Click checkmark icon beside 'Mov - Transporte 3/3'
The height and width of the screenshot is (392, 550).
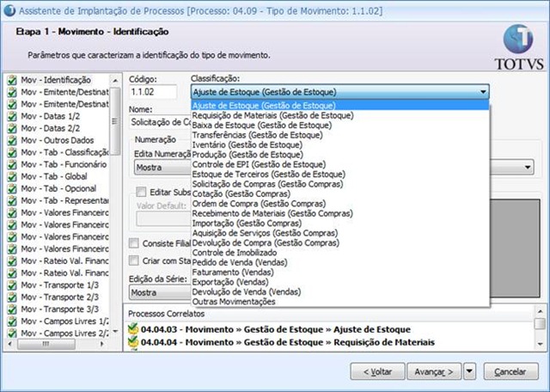[12, 309]
